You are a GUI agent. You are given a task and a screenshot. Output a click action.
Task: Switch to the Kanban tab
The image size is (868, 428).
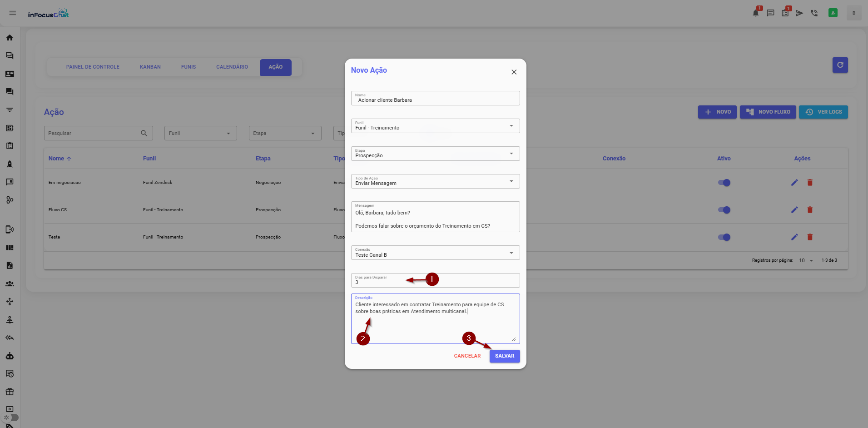tap(150, 67)
